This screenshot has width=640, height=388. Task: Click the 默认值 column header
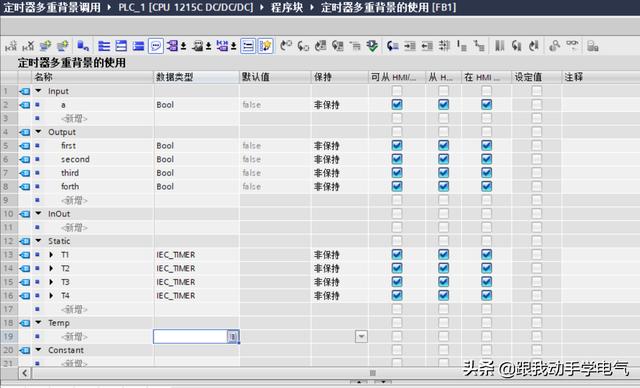[x=275, y=77]
